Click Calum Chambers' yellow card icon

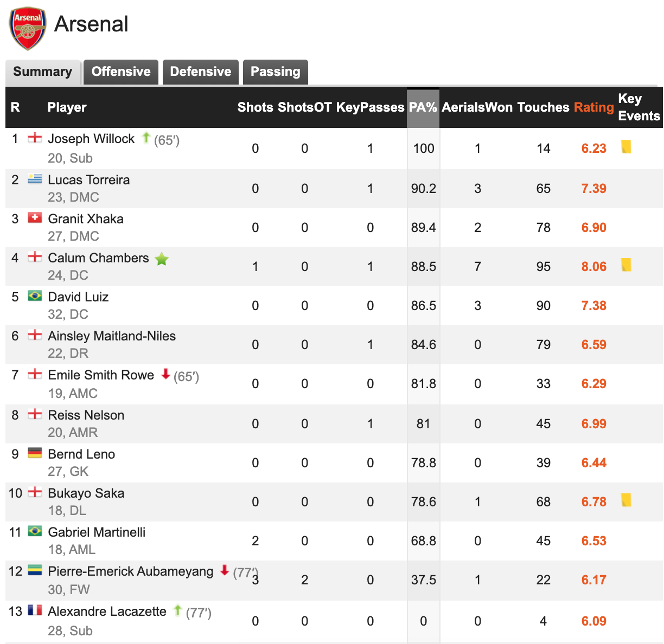pyautogui.click(x=626, y=265)
